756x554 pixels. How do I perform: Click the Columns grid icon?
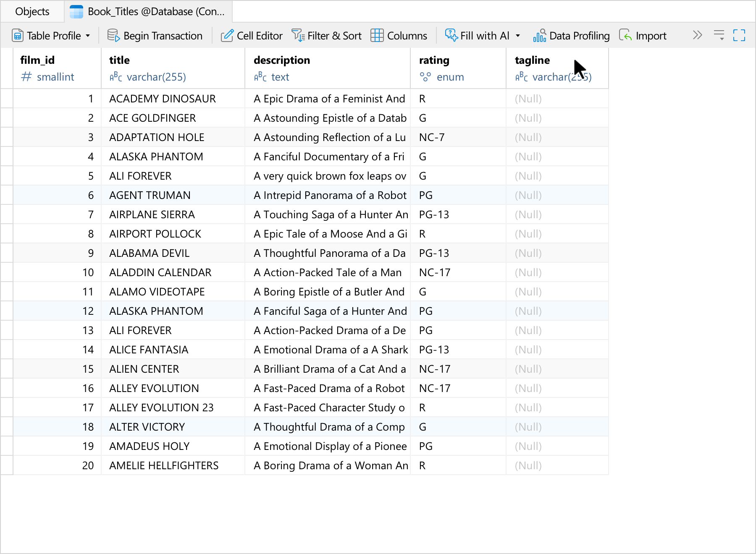pyautogui.click(x=377, y=36)
